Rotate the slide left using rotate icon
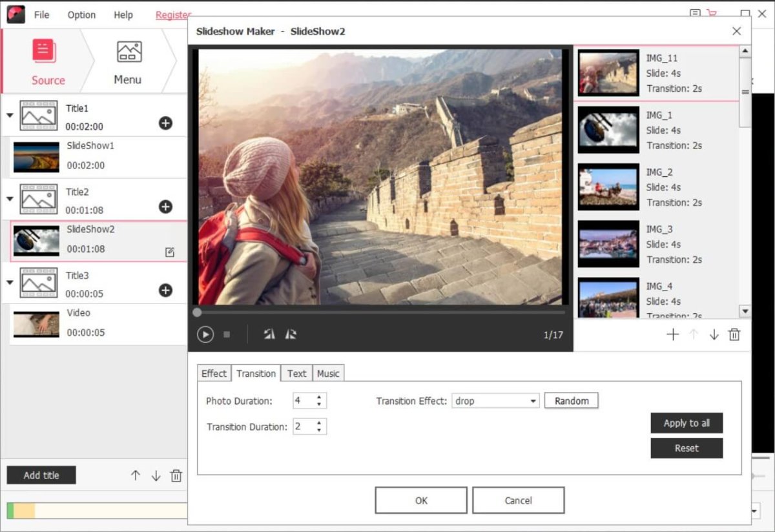The image size is (775, 532). click(269, 334)
